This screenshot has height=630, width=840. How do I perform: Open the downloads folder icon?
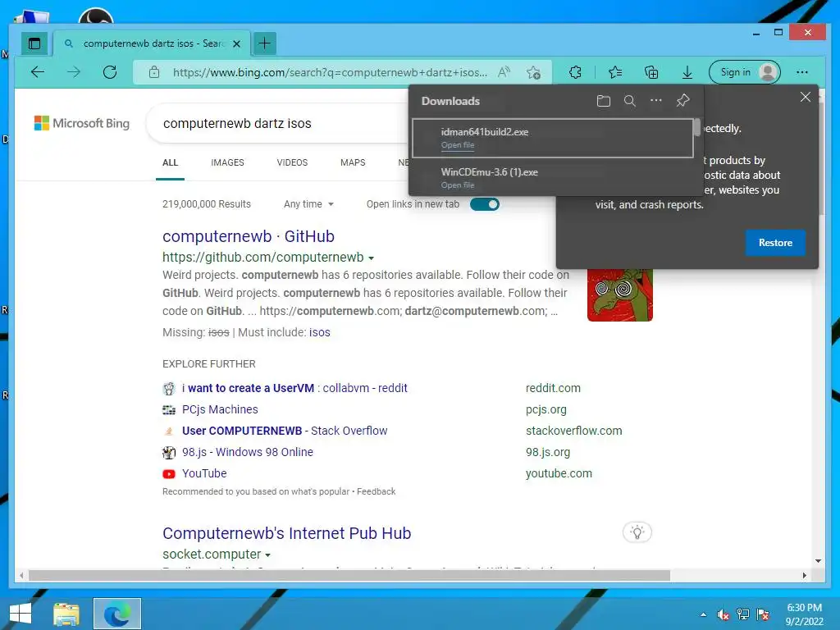(x=603, y=101)
